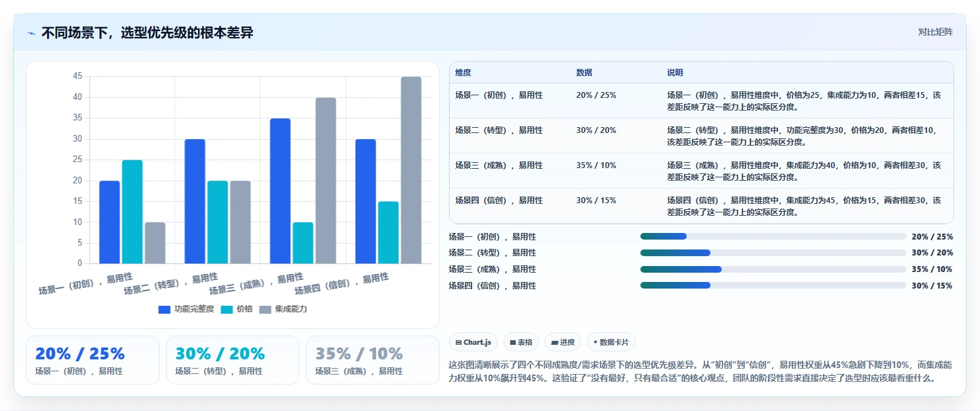This screenshot has width=980, height=411.
Task: Click the cyan 价格 bar for 场景一
Action: point(132,212)
